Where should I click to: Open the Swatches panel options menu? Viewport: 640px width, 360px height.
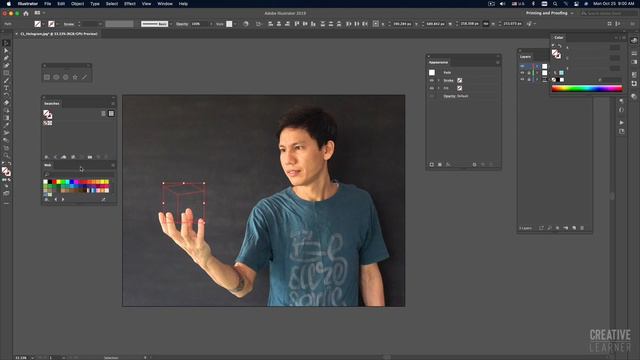[x=113, y=103]
